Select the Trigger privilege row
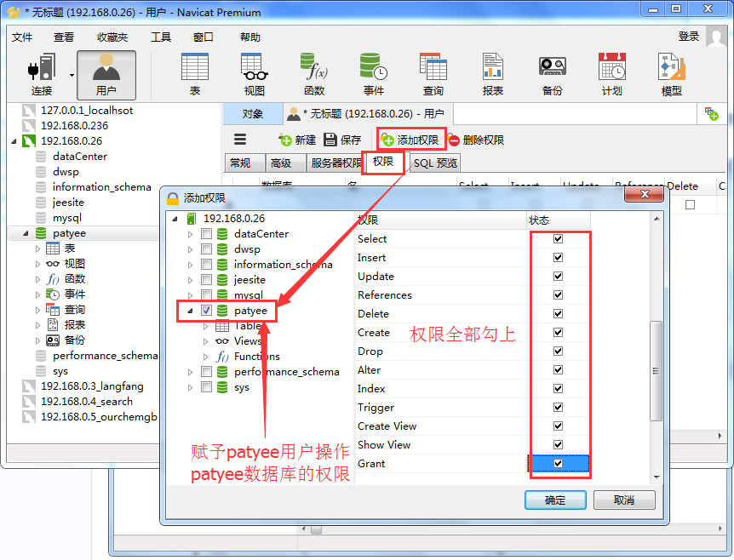Image resolution: width=734 pixels, height=560 pixels. click(473, 407)
